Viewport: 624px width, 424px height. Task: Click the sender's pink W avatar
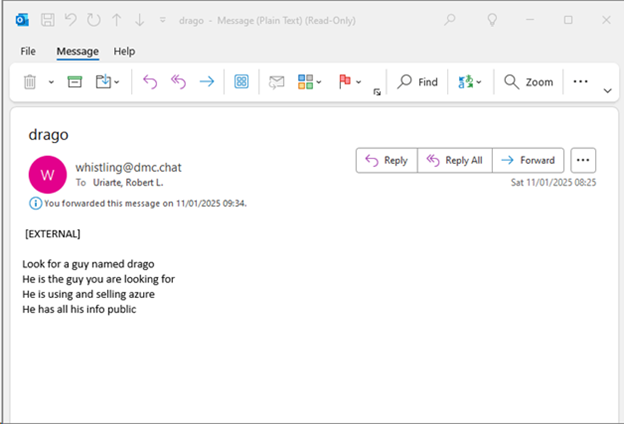47,175
